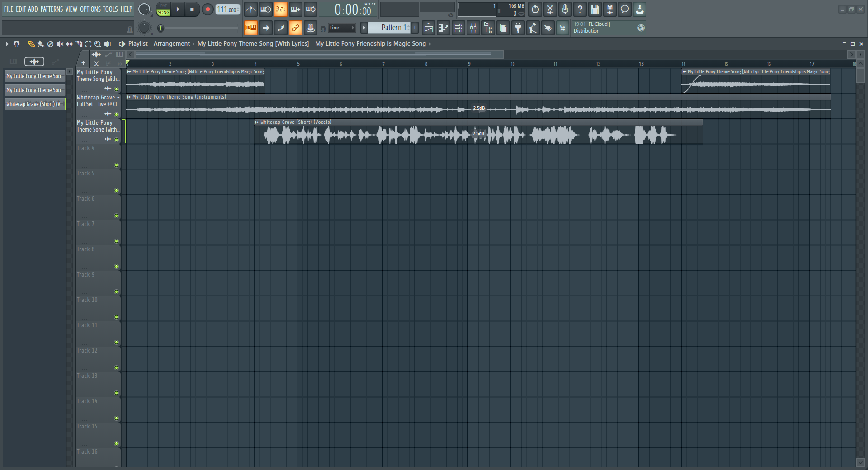
Task: Expand the playlist options menu arrow
Action: [7, 44]
